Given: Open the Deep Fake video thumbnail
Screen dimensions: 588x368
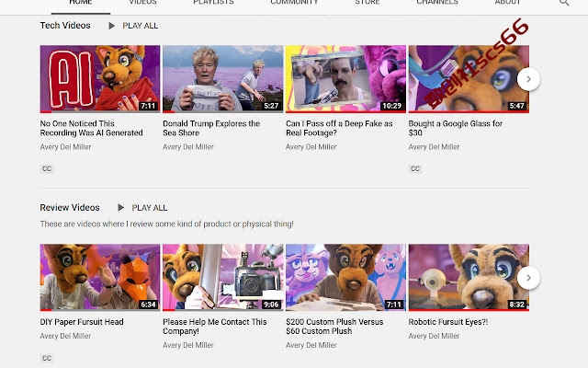Looking at the screenshot, I should (x=345, y=79).
